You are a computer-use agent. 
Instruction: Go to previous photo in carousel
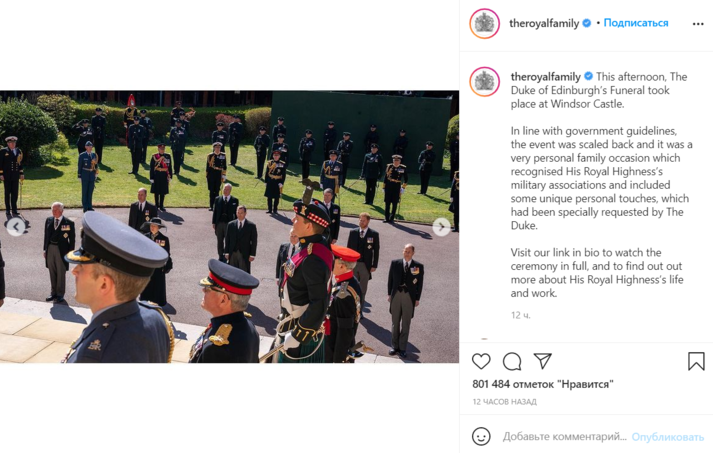click(x=16, y=226)
